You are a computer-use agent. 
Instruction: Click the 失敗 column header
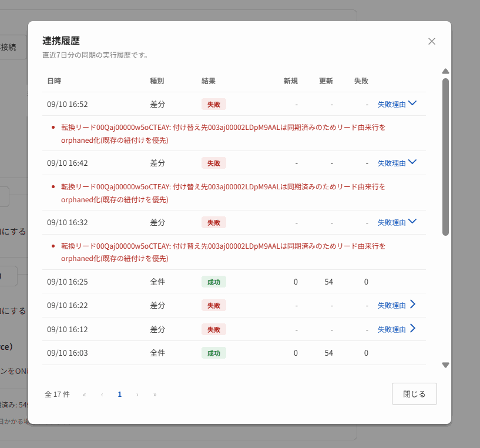[x=361, y=81]
